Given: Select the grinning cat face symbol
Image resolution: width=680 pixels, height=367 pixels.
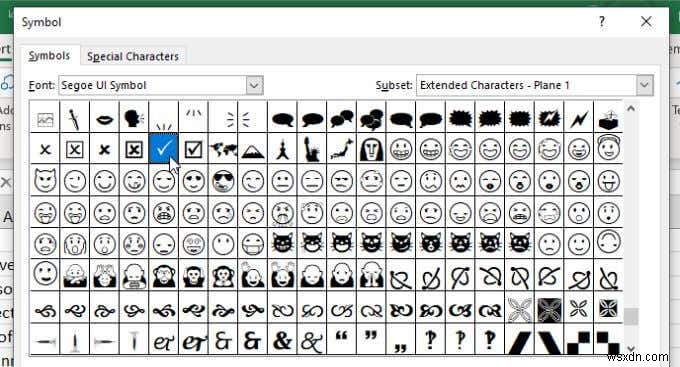Looking at the screenshot, I should click(x=282, y=243).
